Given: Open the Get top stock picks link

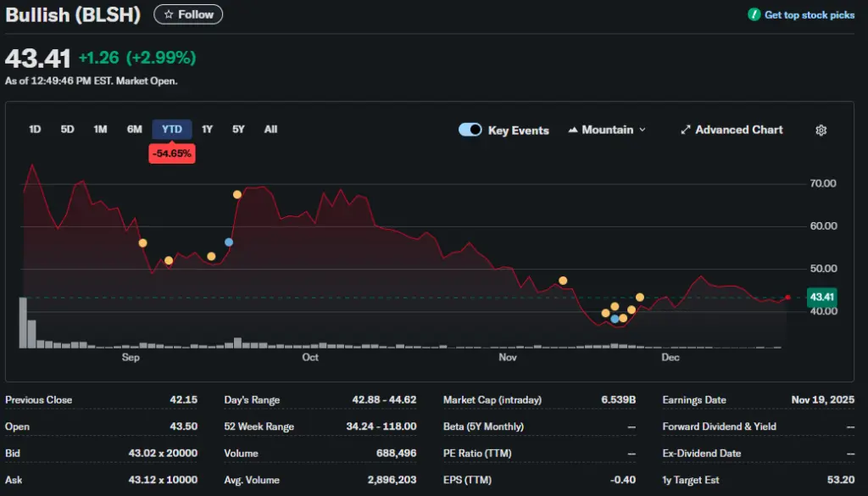Looking at the screenshot, I should click(809, 15).
